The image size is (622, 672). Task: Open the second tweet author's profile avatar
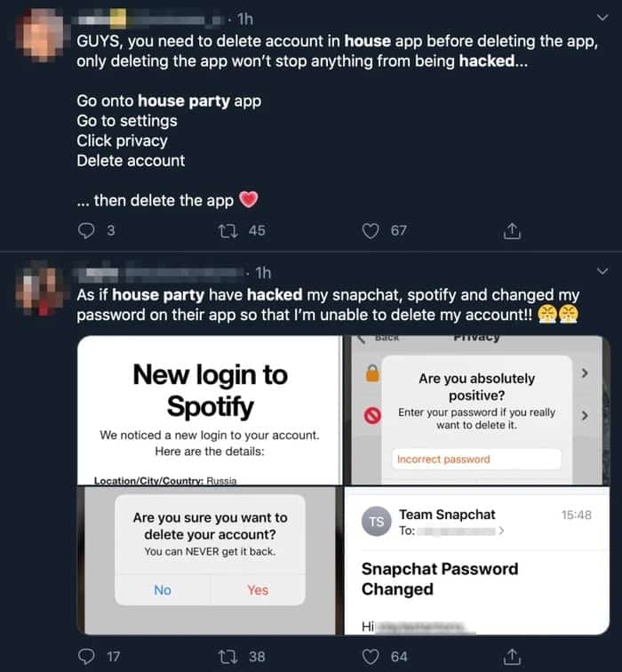40,288
